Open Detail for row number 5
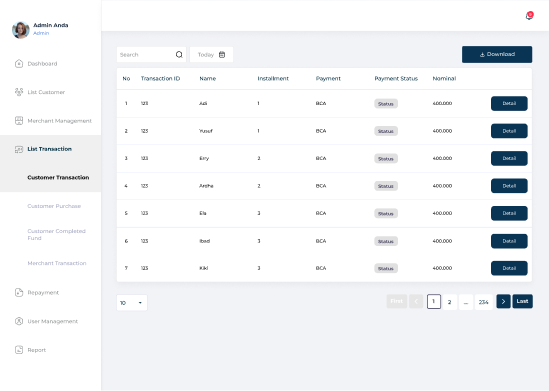Image resolution: width=549 pixels, height=391 pixels. click(x=509, y=213)
